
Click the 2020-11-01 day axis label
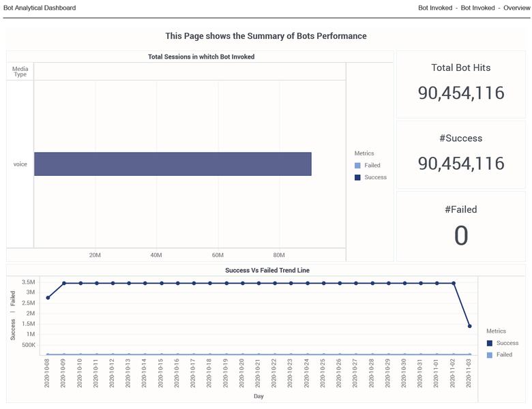436,374
